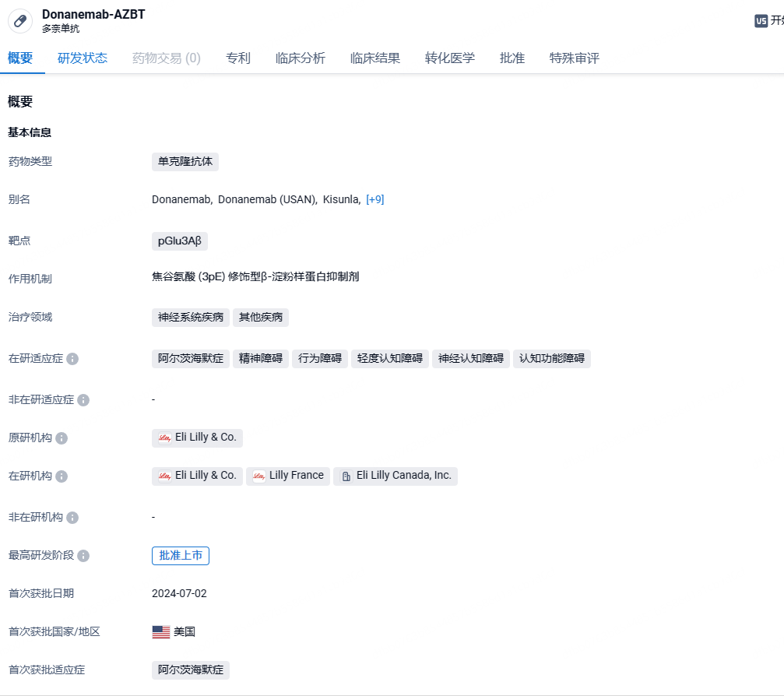This screenshot has height=696, width=784.
Task: Click the date 2024-07-02
Action: coord(180,593)
